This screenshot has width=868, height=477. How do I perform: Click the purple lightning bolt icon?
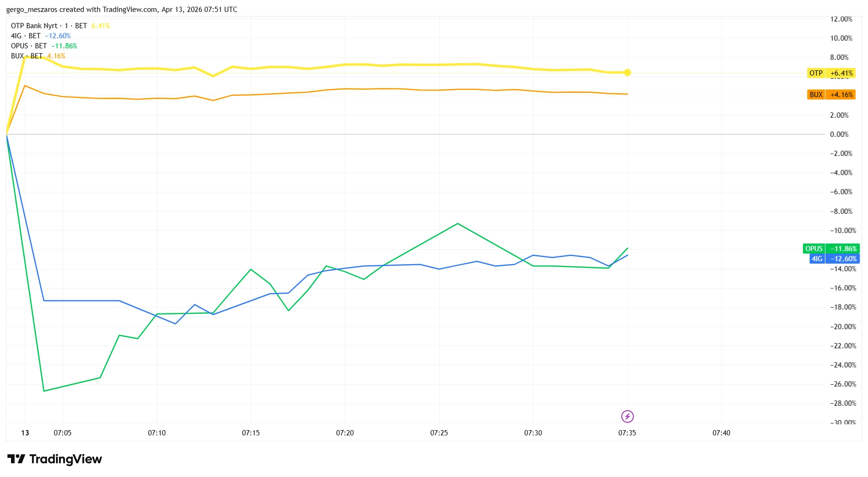pos(627,416)
